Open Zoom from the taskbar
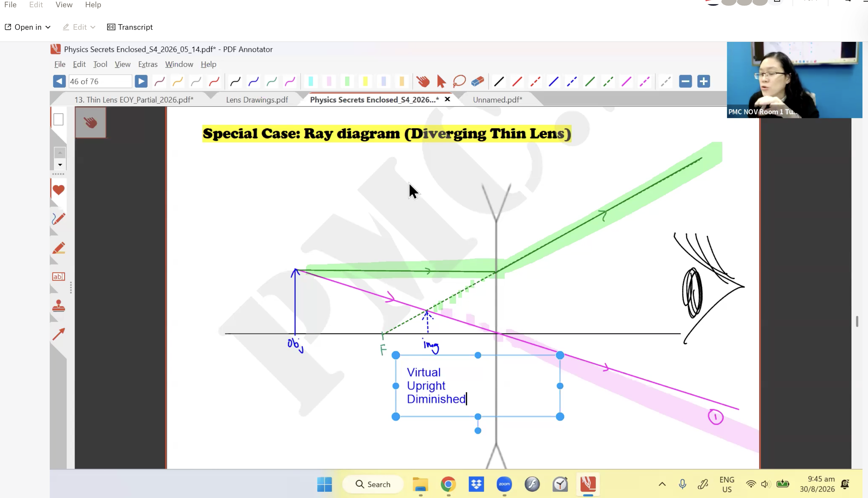The height and width of the screenshot is (498, 868). [504, 484]
